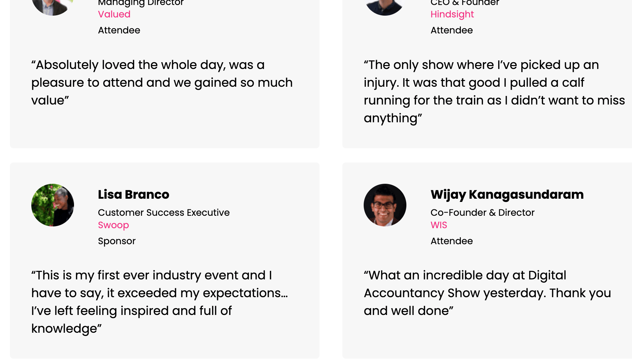This screenshot has height=364, width=632.
Task: Select the Lisa Branco name heading
Action: (x=133, y=194)
